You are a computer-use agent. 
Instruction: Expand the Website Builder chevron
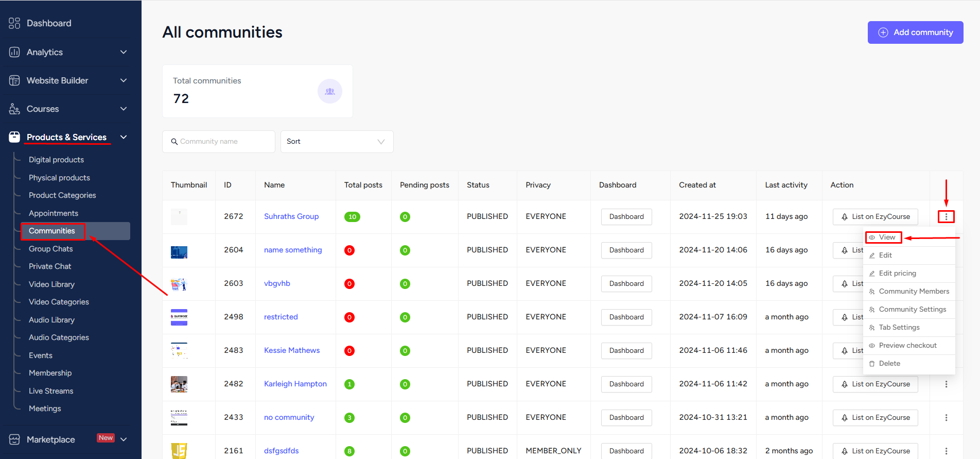(124, 80)
